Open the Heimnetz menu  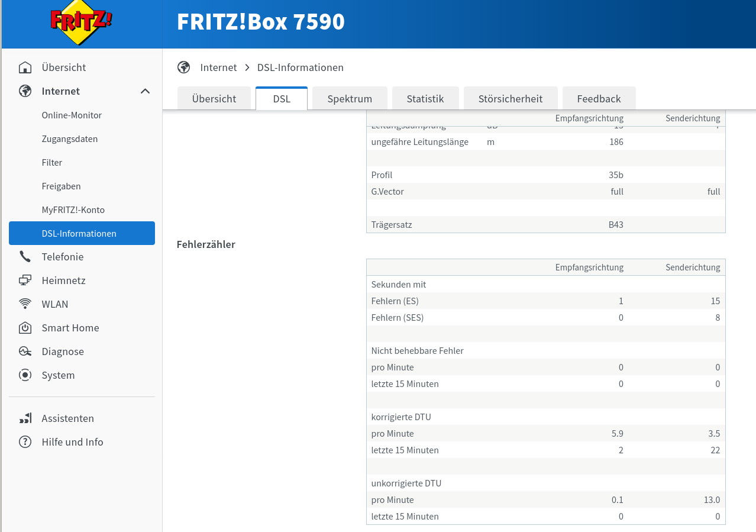(x=63, y=280)
